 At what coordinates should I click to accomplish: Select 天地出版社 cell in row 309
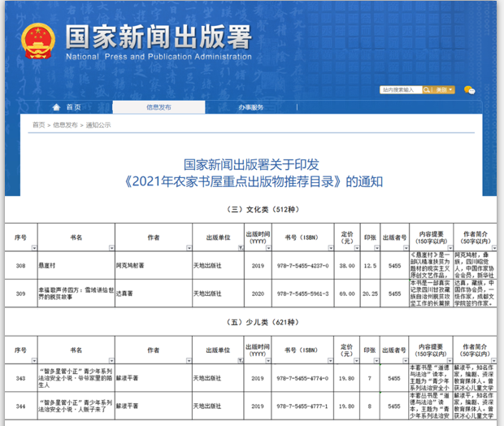click(x=218, y=293)
